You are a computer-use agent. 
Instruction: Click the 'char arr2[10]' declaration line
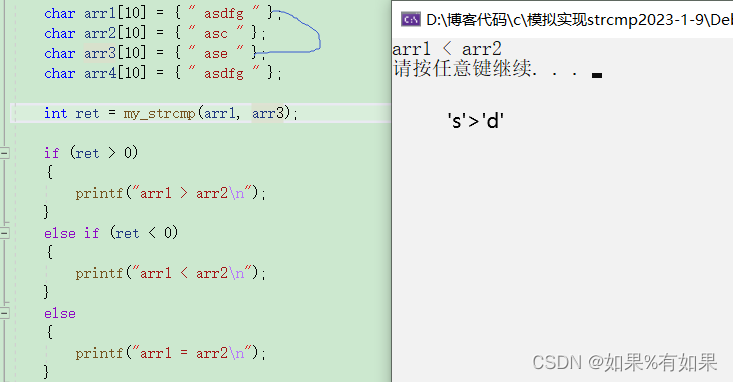(155, 34)
